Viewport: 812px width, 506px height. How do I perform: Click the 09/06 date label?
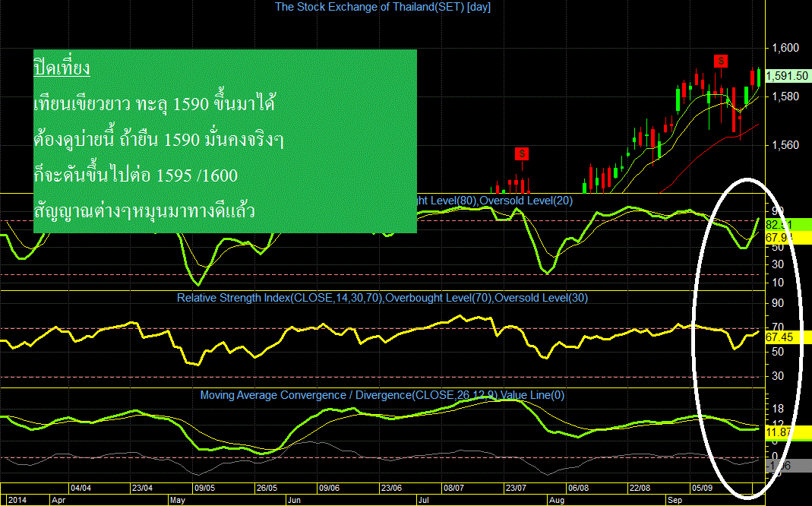(329, 488)
